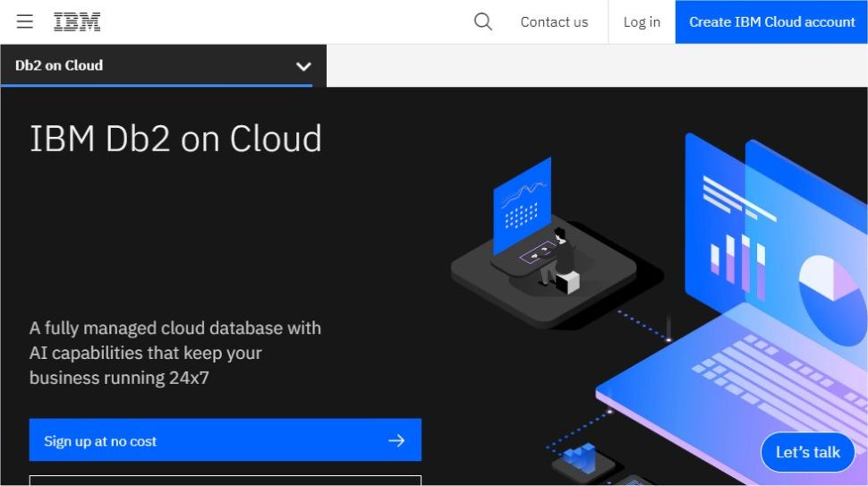The height and width of the screenshot is (486, 868).
Task: Open search with magnifier icon
Action: coord(482,21)
